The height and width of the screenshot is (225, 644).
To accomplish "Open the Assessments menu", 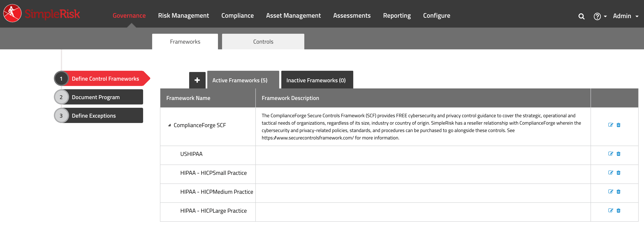I will (x=352, y=15).
